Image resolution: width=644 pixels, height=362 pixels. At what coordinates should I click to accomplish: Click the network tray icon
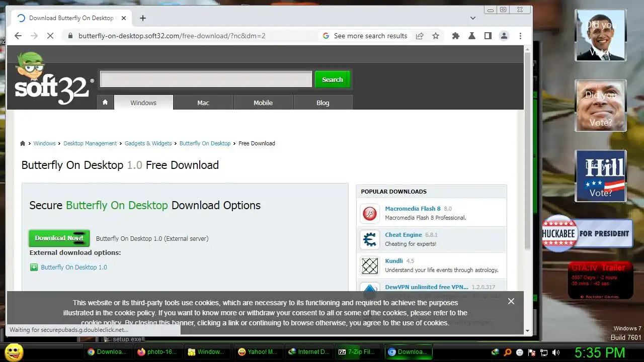point(544,352)
